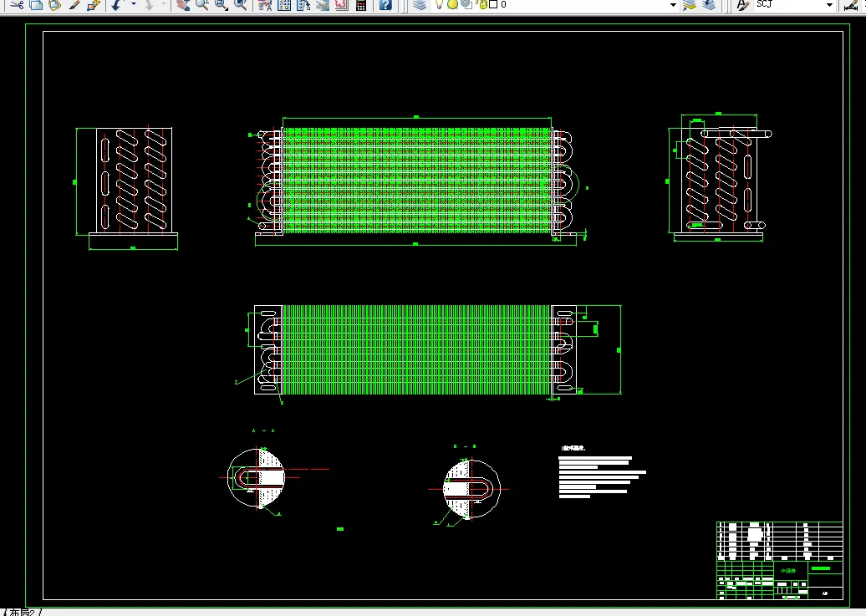The height and width of the screenshot is (616, 866).
Task: Open the Block Editor lightning icon
Action: [x=94, y=4]
